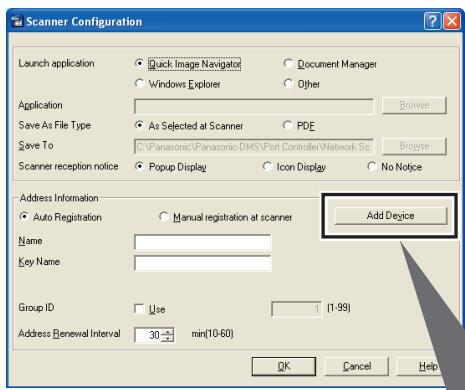Click the Save To path field
The image size is (465, 390).
point(254,147)
